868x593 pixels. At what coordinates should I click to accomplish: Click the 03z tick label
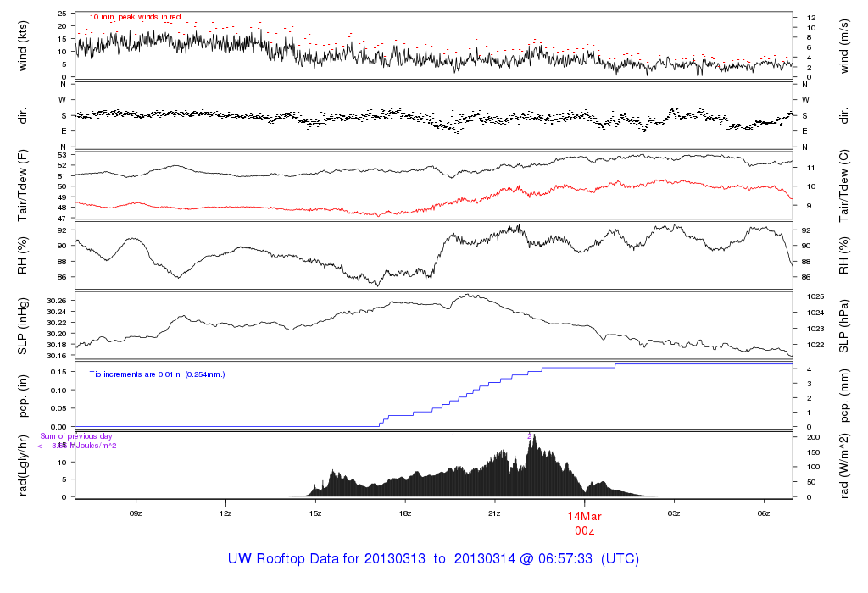click(x=674, y=513)
